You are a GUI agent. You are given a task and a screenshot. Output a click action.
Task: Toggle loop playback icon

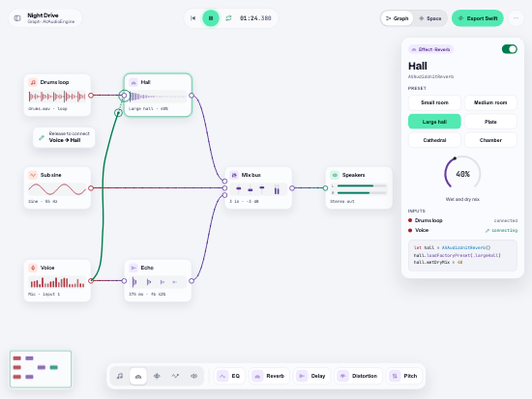[228, 18]
